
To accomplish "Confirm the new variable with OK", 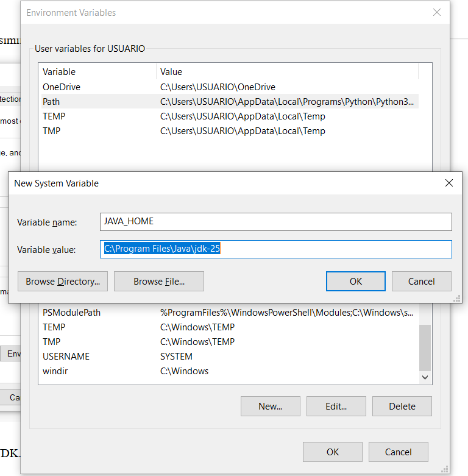I will tap(355, 282).
